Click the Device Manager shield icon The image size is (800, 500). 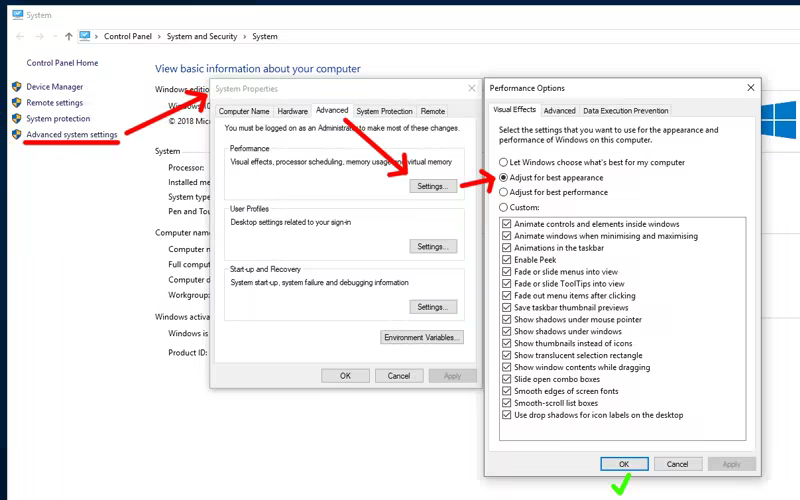[x=16, y=87]
